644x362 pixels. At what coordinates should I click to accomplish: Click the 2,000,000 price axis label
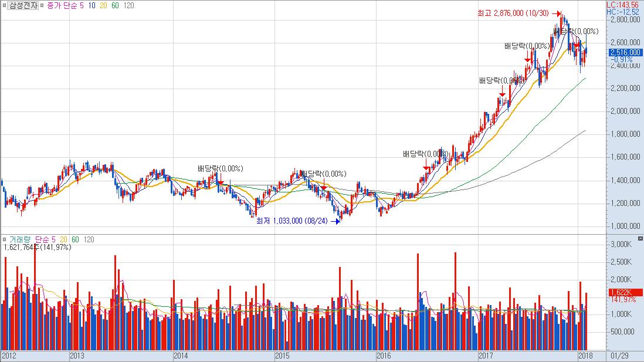tap(625, 111)
